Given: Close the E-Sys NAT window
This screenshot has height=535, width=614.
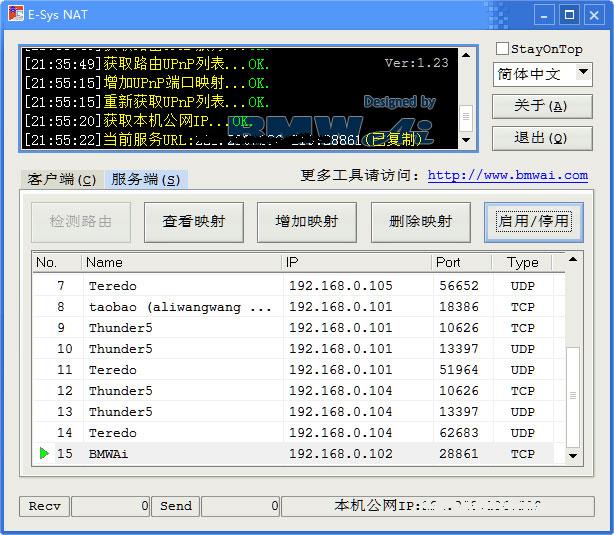Looking at the screenshot, I should point(594,16).
